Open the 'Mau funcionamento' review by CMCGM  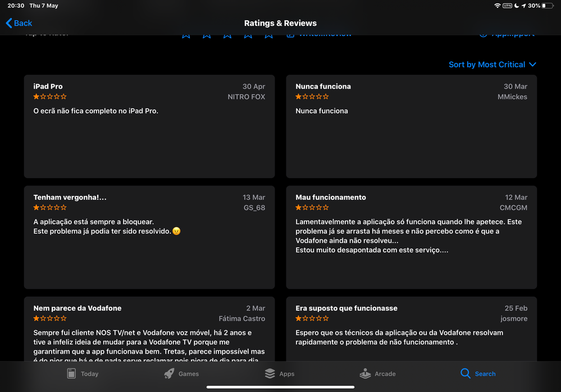pos(411,237)
